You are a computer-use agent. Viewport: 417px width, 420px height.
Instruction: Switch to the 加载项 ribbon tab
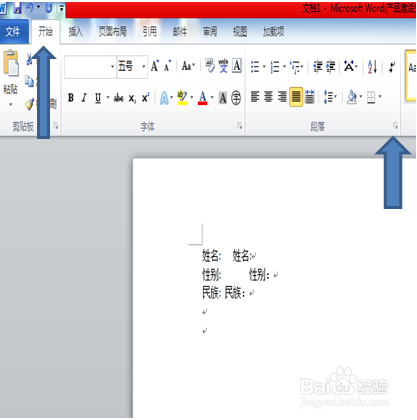(274, 32)
